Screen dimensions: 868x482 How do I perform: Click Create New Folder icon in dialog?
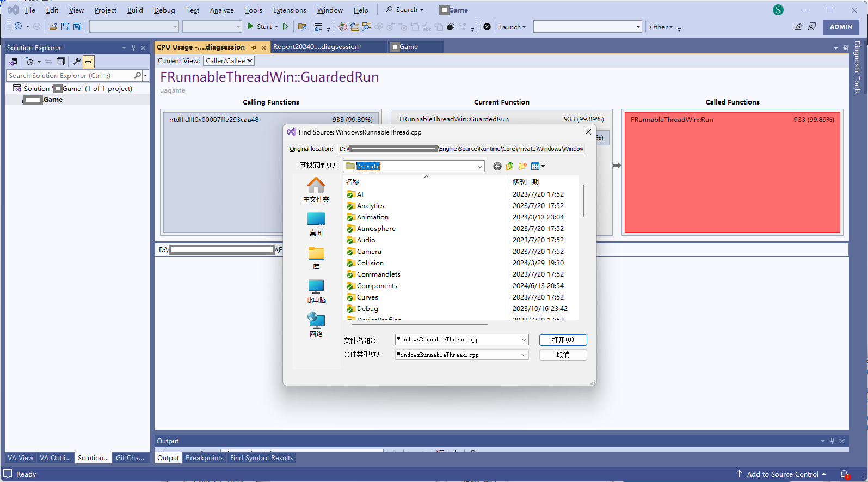pyautogui.click(x=522, y=166)
